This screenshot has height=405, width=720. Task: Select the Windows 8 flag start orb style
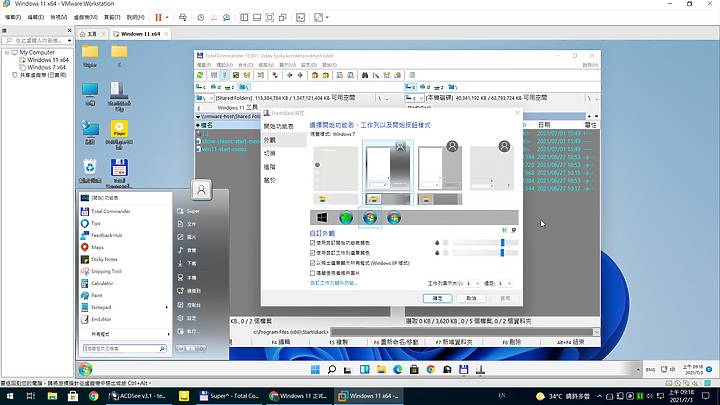click(394, 218)
